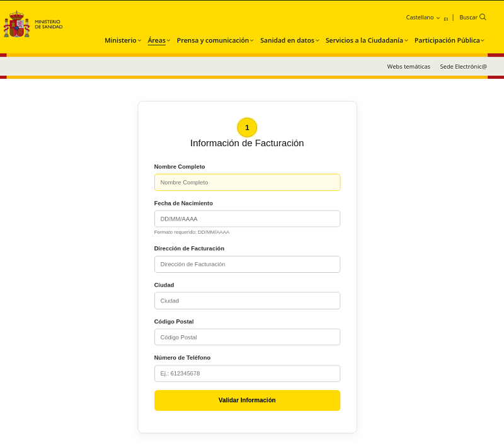Image resolution: width=504 pixels, height=448 pixels.
Task: Select the Dirección de Facturación field
Action: pos(247,264)
